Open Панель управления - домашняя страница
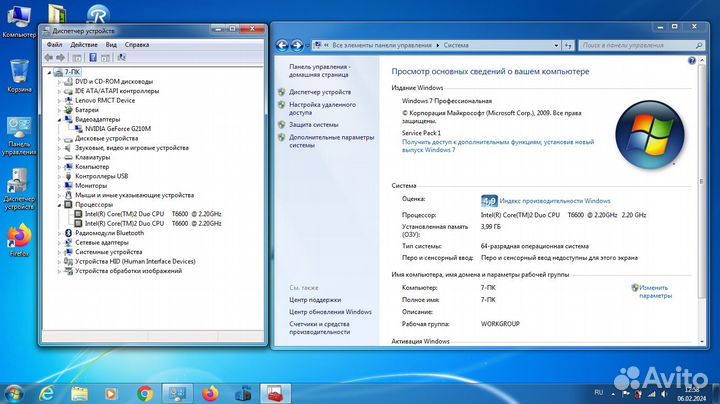The width and height of the screenshot is (720, 404). 319,71
